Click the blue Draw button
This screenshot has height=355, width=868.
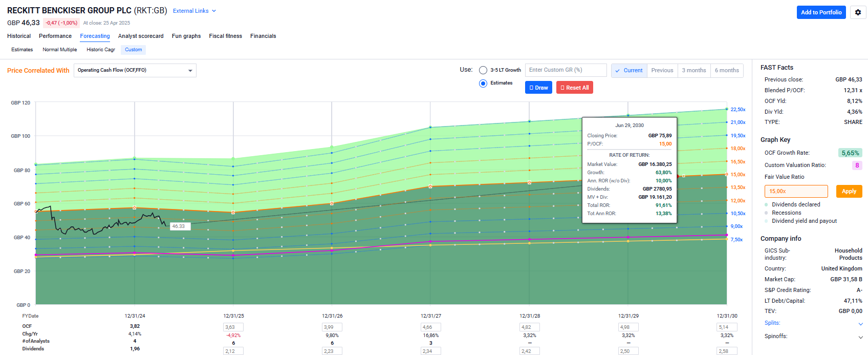point(538,88)
